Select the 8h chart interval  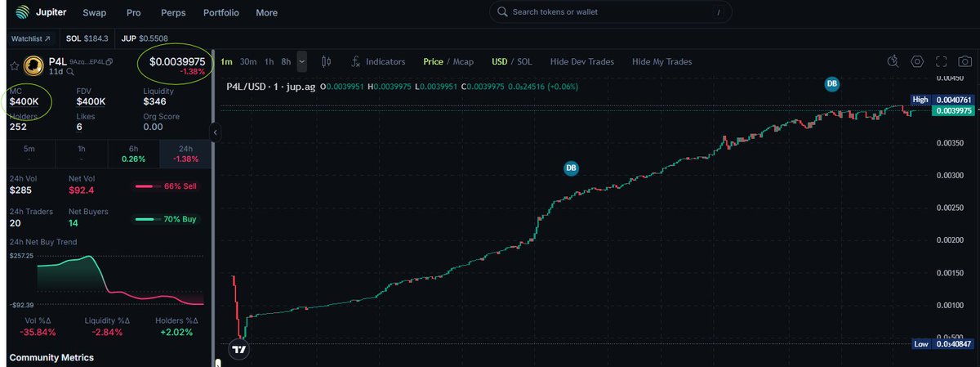coord(286,61)
